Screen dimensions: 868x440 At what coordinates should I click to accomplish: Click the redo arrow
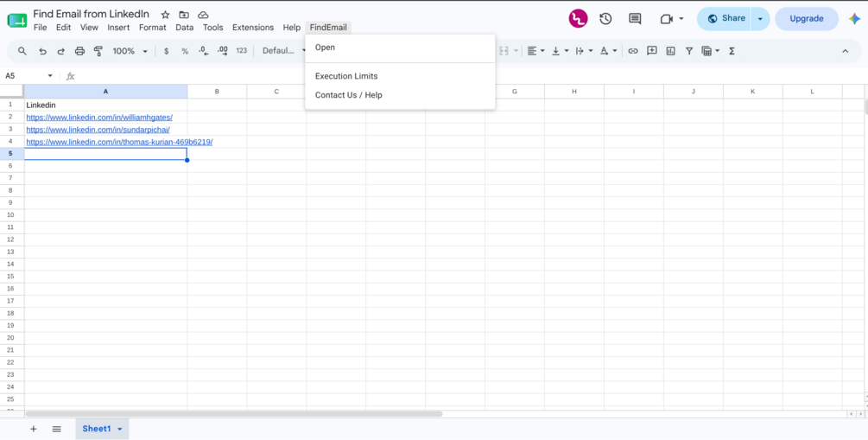point(61,51)
